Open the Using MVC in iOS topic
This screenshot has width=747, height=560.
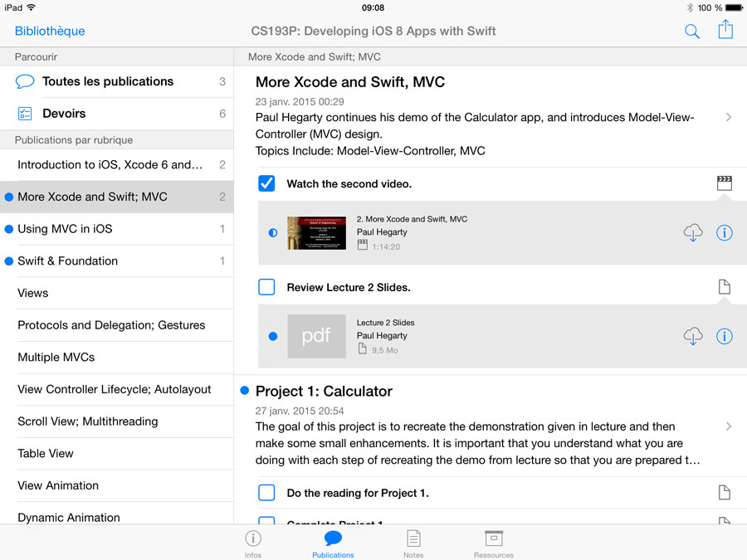click(x=117, y=229)
